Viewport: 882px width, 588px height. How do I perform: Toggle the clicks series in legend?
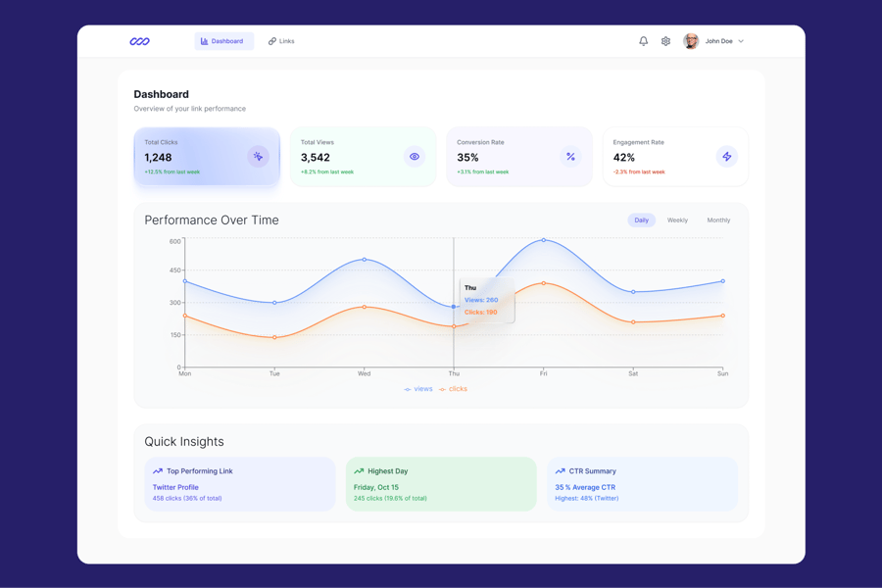pos(453,389)
